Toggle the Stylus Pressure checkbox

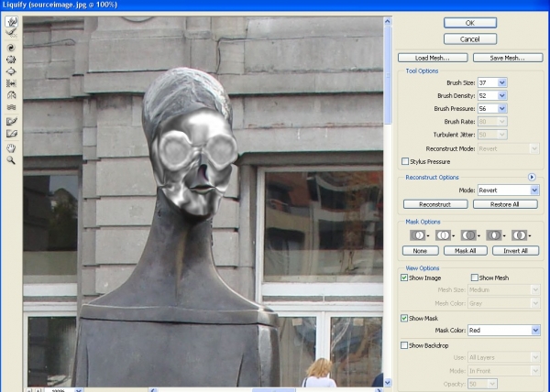click(x=405, y=161)
